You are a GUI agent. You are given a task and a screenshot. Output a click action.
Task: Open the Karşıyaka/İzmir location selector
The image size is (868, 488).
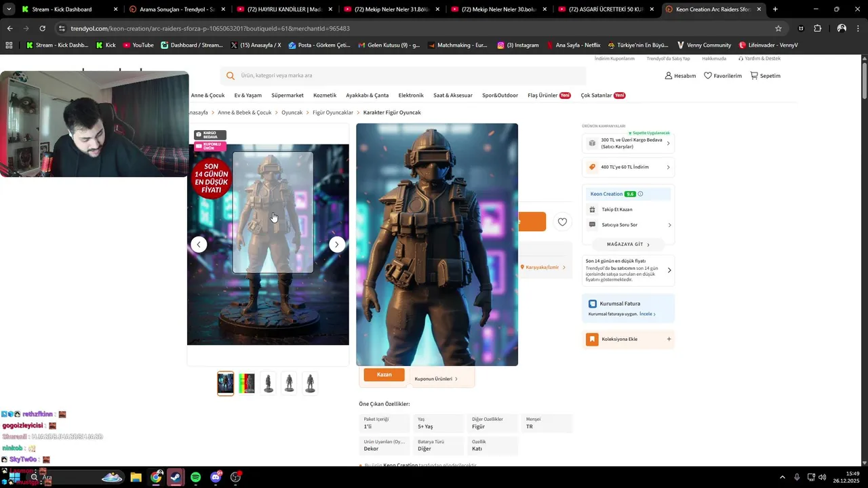point(542,268)
